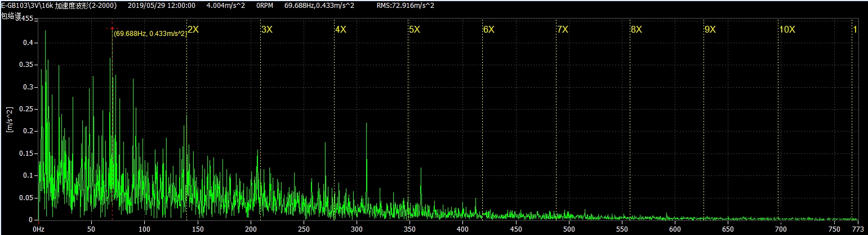Click the 10X harmonic marker label
This screenshot has height=235, width=868.
click(787, 29)
